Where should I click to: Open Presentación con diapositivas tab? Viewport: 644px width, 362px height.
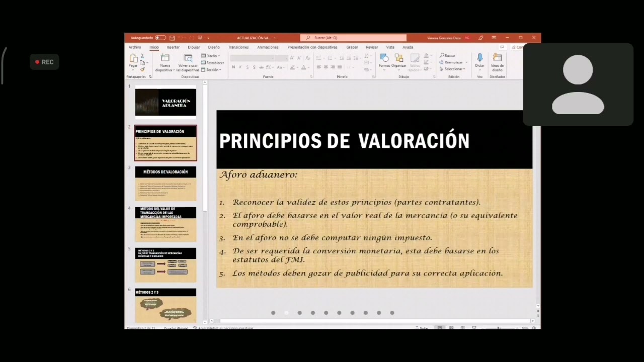coord(312,47)
